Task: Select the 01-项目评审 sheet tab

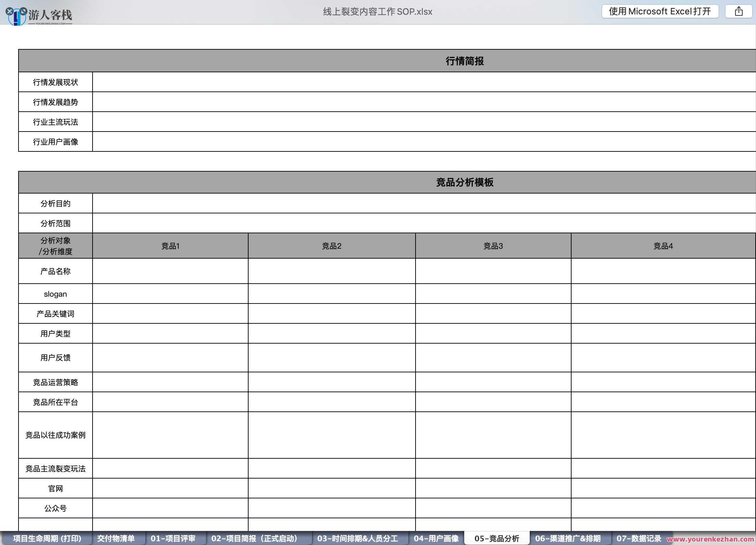Action: coord(173,538)
